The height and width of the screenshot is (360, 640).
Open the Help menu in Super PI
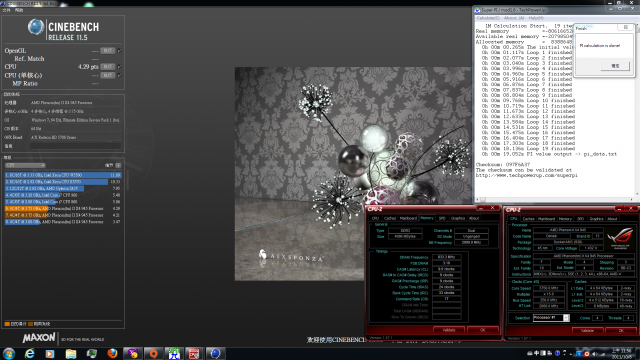[x=536, y=18]
